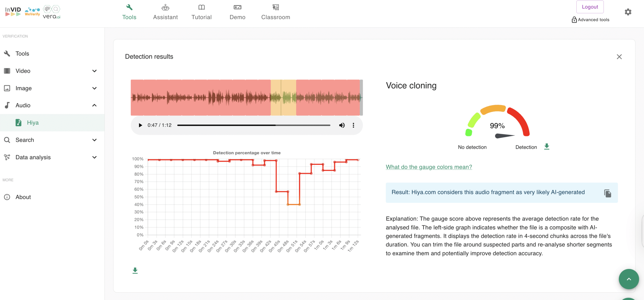Seek on the audio progress bar

pos(254,125)
